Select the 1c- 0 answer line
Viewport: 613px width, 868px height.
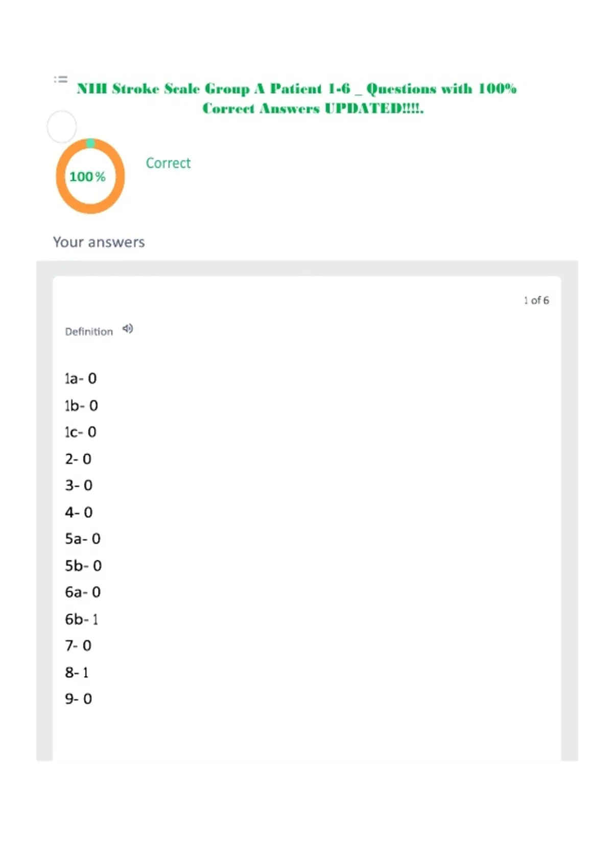coord(81,432)
